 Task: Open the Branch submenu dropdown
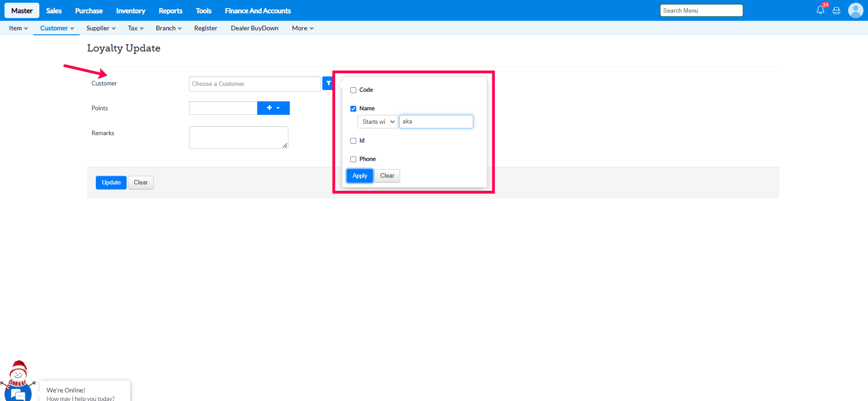click(x=169, y=28)
